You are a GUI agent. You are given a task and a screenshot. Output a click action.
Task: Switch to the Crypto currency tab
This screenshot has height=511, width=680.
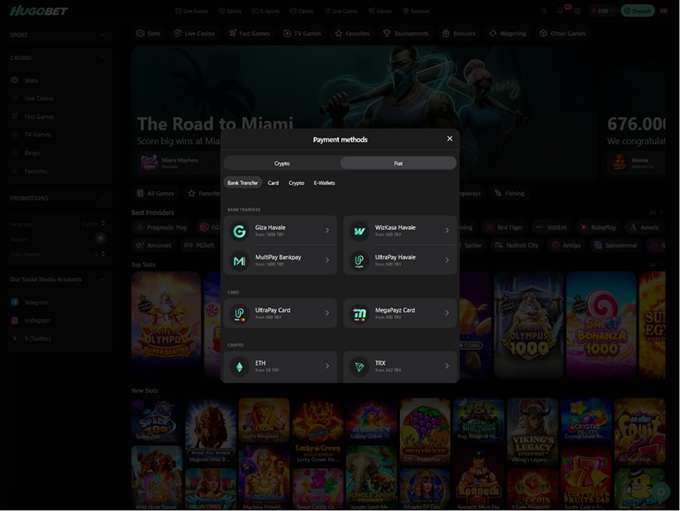(282, 164)
